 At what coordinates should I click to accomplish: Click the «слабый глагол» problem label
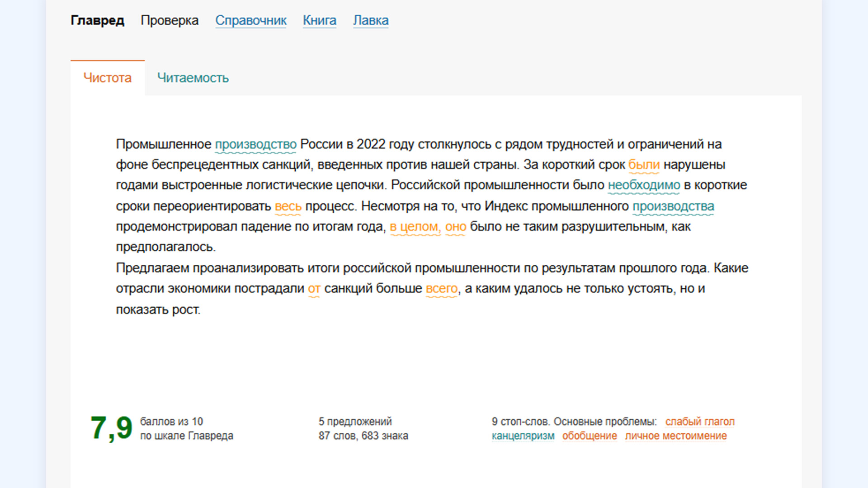700,422
